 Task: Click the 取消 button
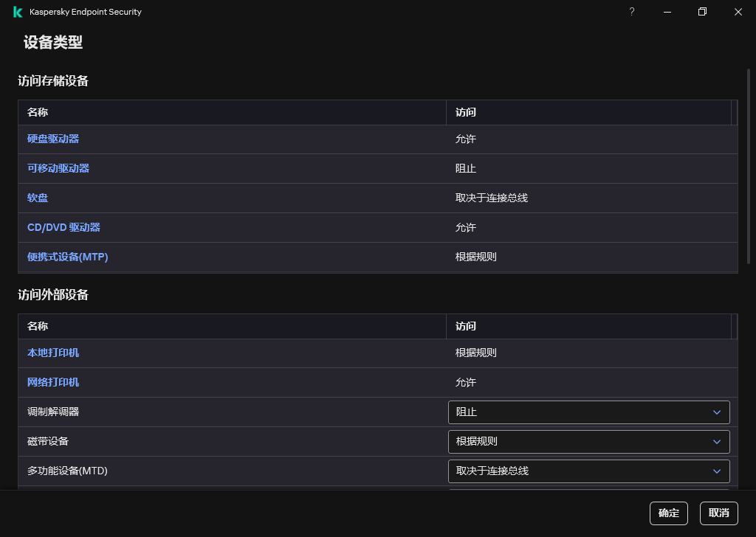[719, 513]
